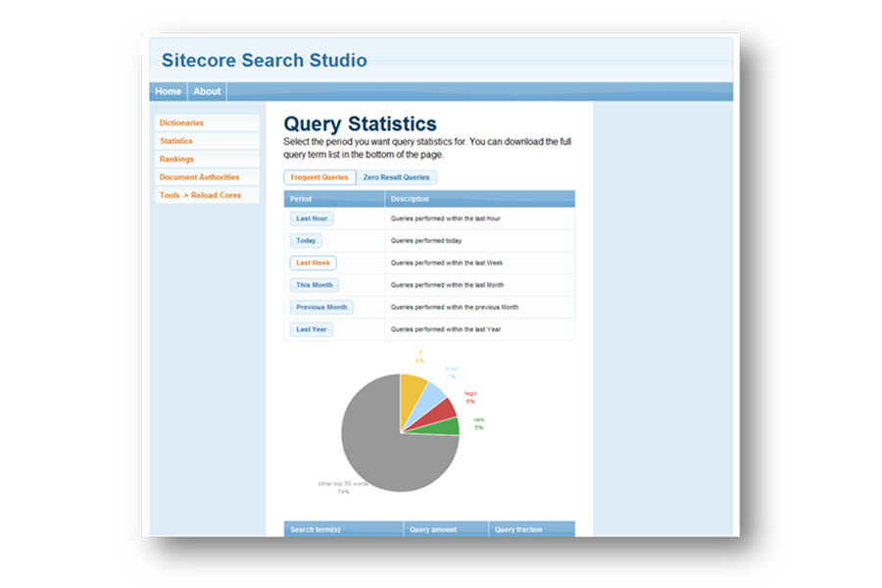
Task: Select Statistics in the sidebar
Action: [x=176, y=140]
